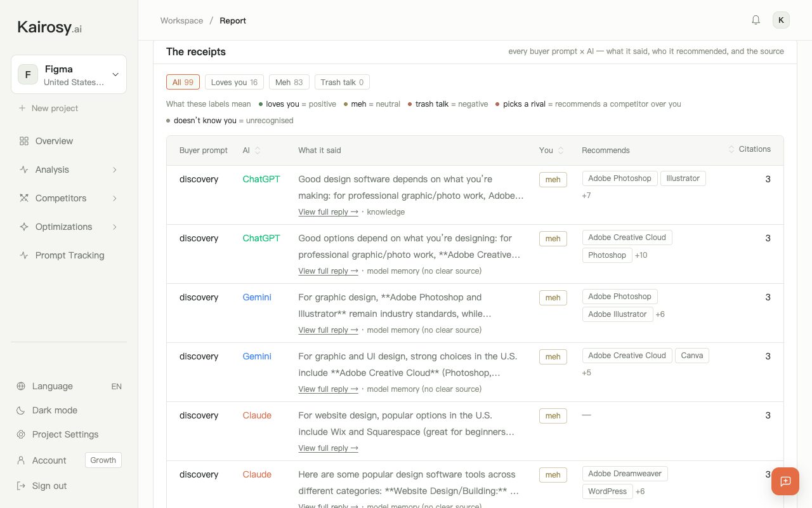Open the orange chat feedback button
The width and height of the screenshot is (812, 508).
point(785,481)
